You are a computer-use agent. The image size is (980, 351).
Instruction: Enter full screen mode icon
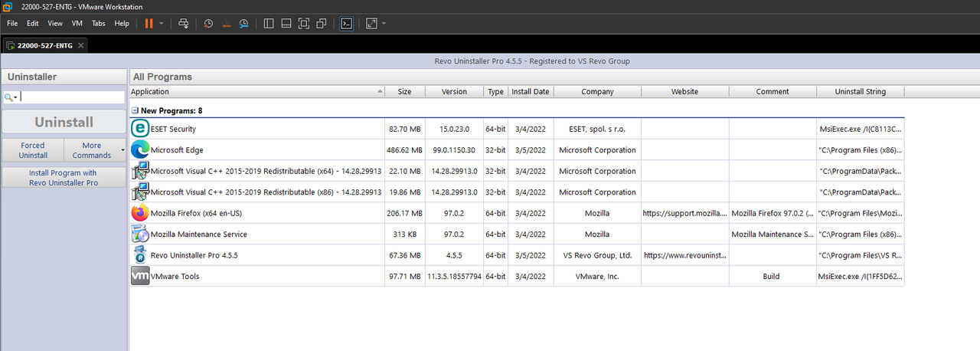(304, 23)
